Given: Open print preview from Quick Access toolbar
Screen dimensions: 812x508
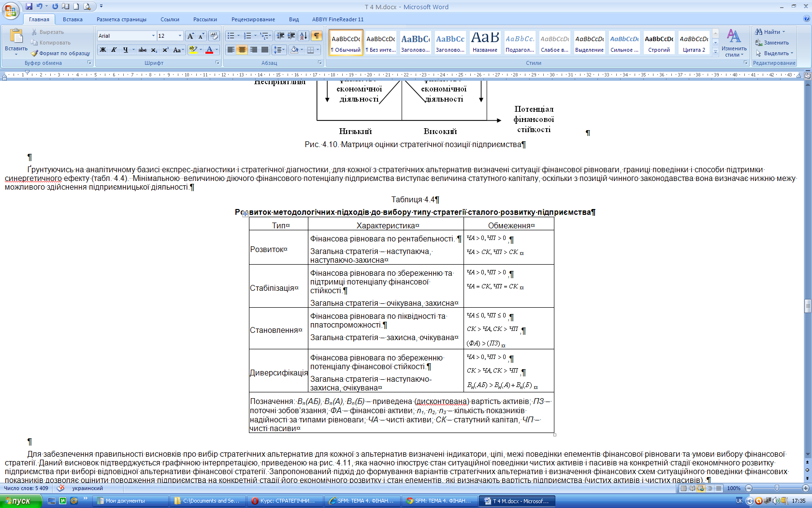Looking at the screenshot, I should click(87, 6).
